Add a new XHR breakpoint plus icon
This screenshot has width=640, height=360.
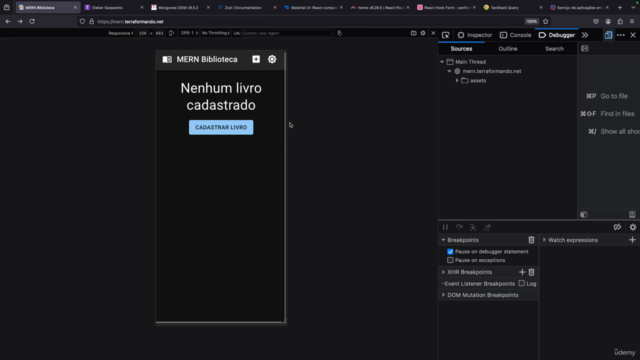coord(522,272)
